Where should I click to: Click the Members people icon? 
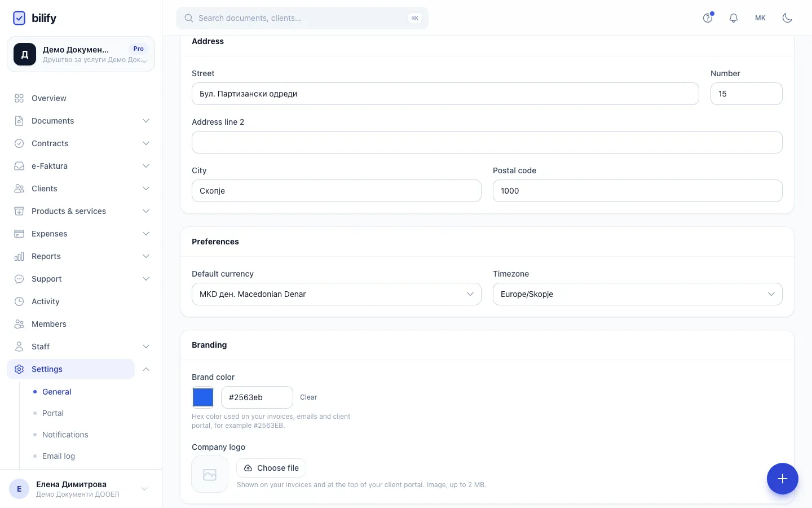tap(19, 324)
